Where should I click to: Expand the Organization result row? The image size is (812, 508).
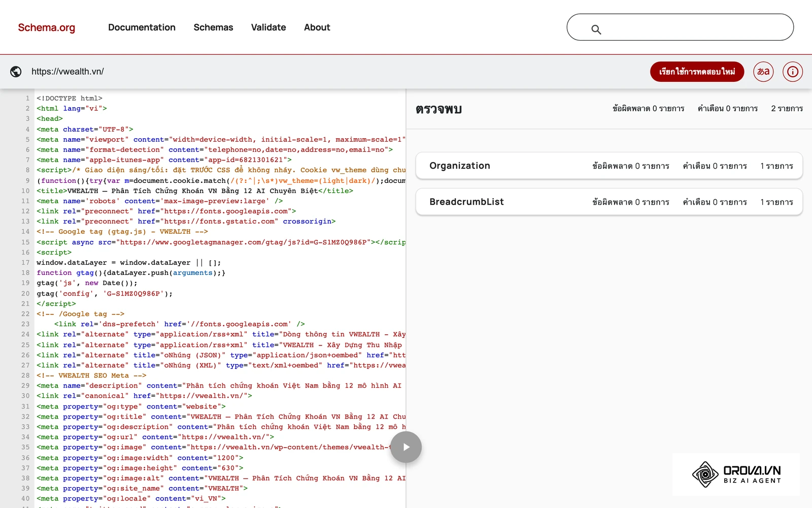coord(609,166)
